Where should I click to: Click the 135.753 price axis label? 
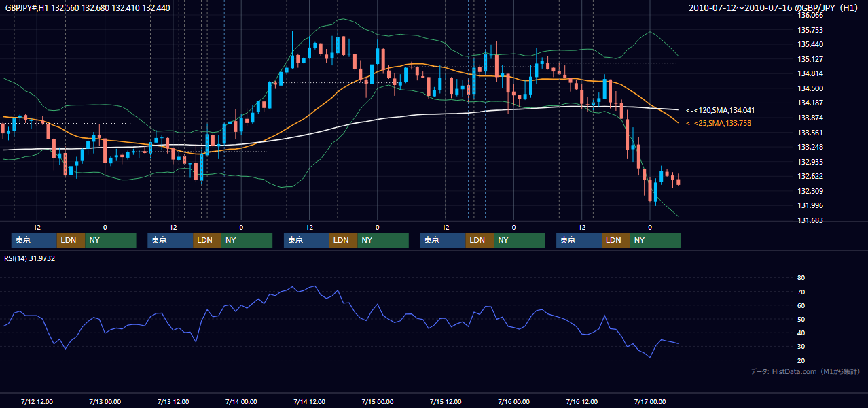pos(810,30)
